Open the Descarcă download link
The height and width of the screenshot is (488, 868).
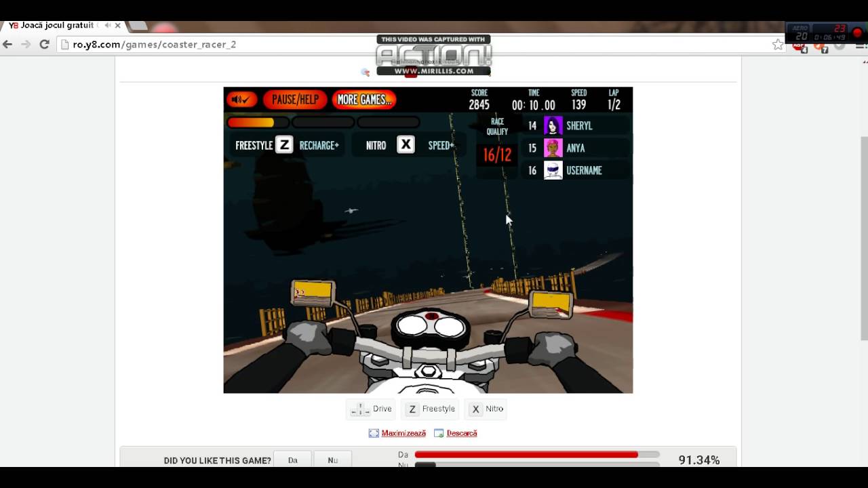pos(462,433)
